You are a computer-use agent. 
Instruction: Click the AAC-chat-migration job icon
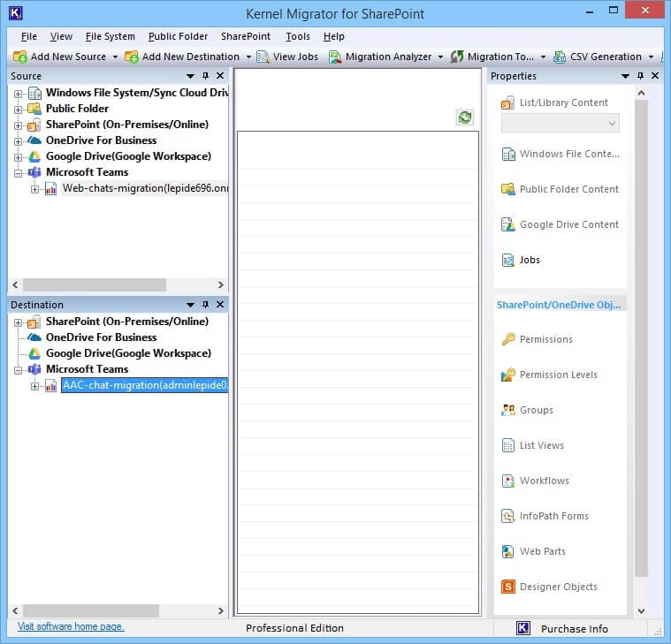click(x=51, y=385)
